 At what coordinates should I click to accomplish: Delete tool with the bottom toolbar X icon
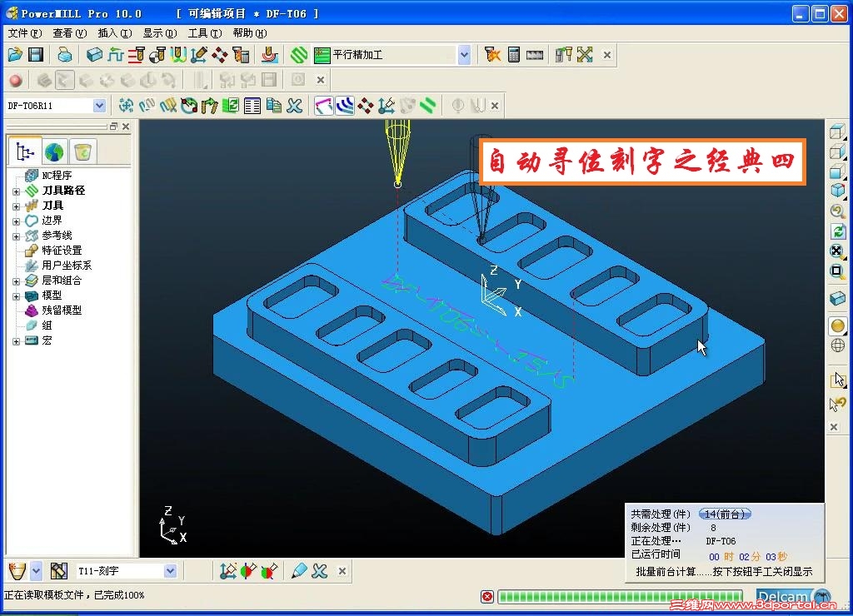tap(320, 571)
